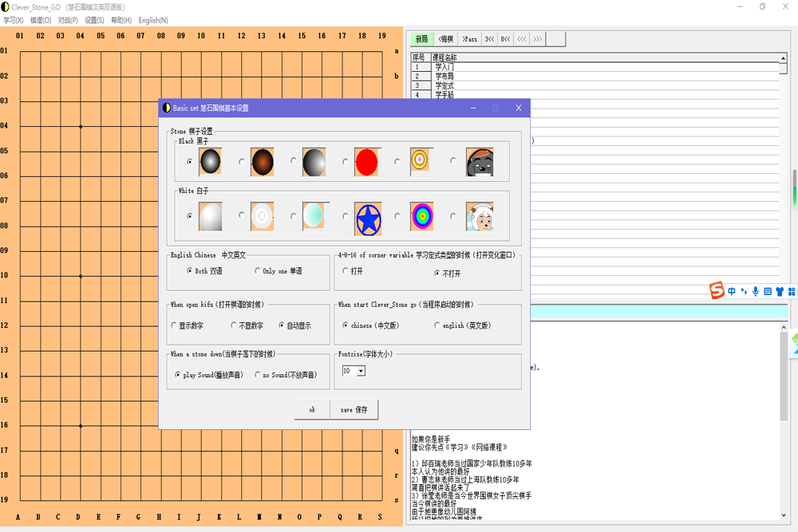The width and height of the screenshot is (798, 532).
Task: Select course row 学入门 in list
Action: coord(444,67)
